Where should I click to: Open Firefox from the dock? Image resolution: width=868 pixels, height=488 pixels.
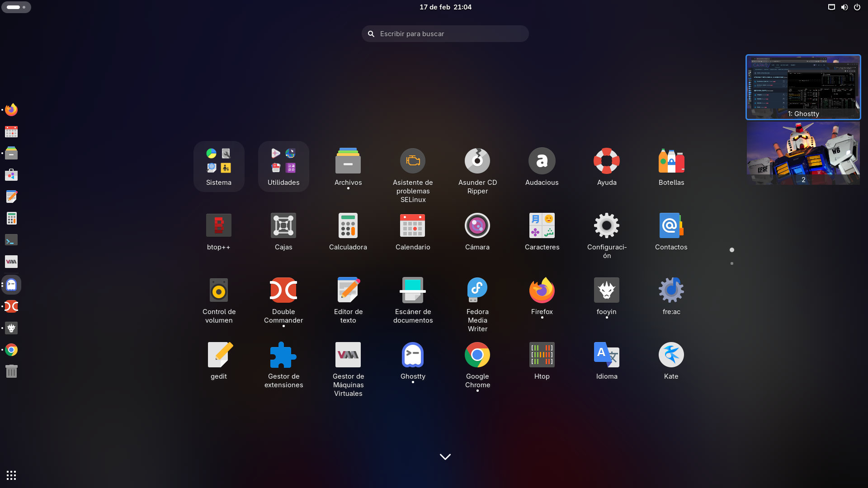coord(11,109)
